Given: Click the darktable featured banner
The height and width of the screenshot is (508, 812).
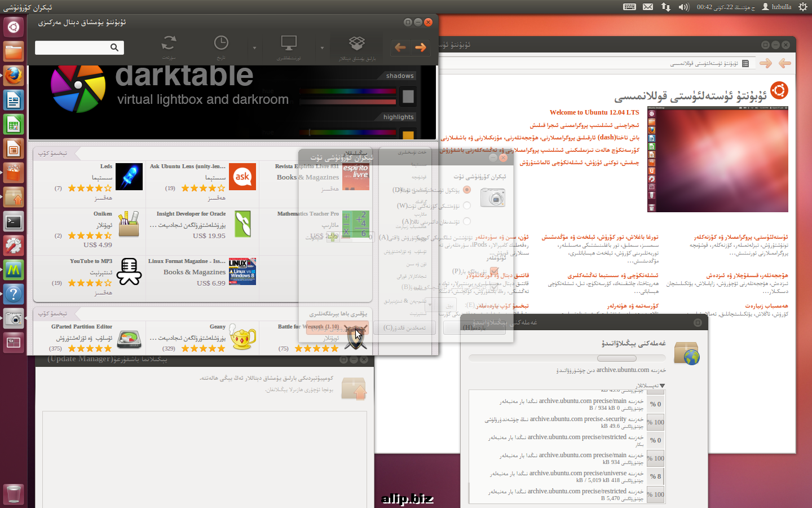Looking at the screenshot, I should pyautogui.click(x=232, y=102).
